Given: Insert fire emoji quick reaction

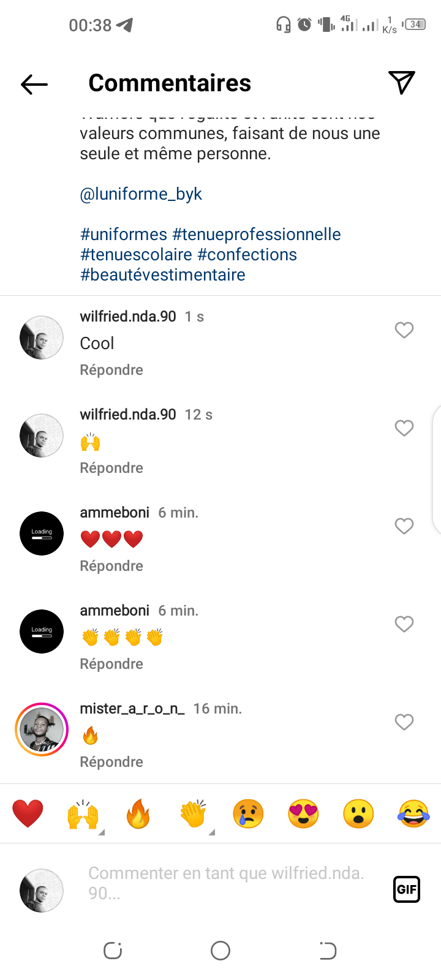Looking at the screenshot, I should pyautogui.click(x=138, y=814).
